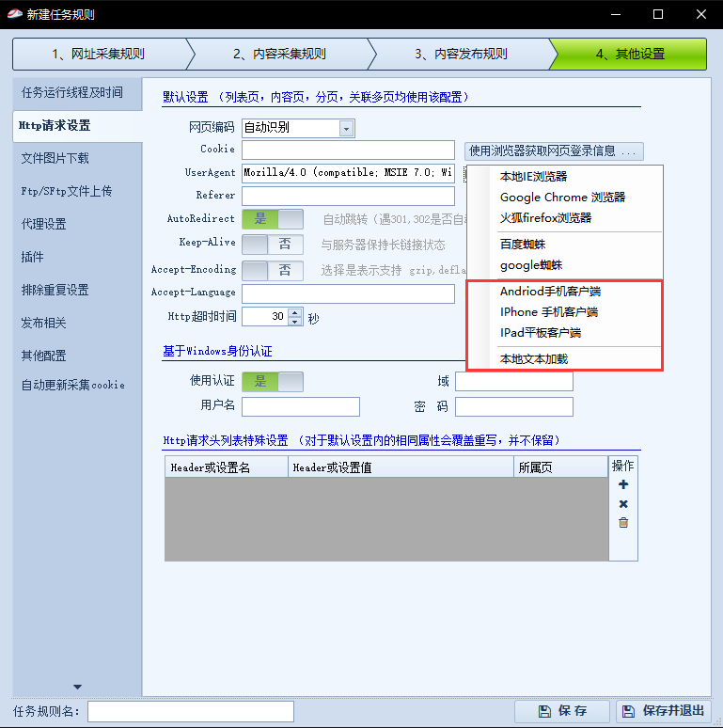Choose Google Chrome 浏览器 from the UserAgent menu
This screenshot has width=723, height=728.
point(562,198)
